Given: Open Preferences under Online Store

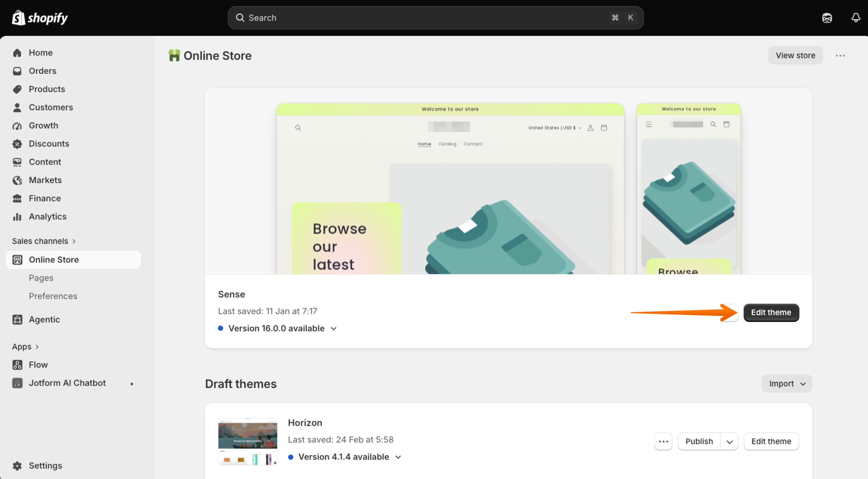Looking at the screenshot, I should (53, 296).
